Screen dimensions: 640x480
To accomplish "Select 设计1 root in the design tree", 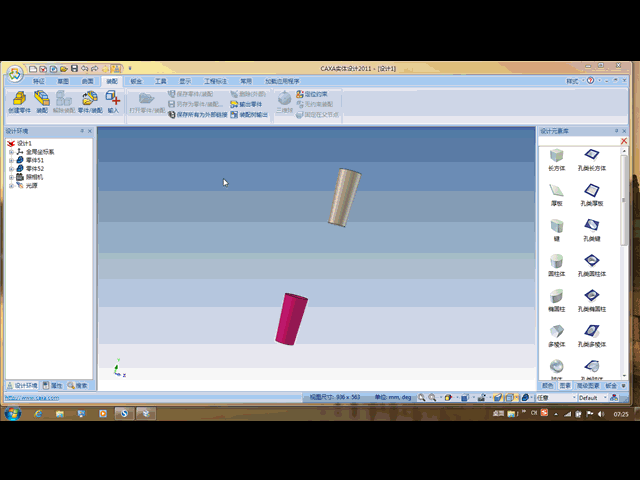I will coord(24,143).
